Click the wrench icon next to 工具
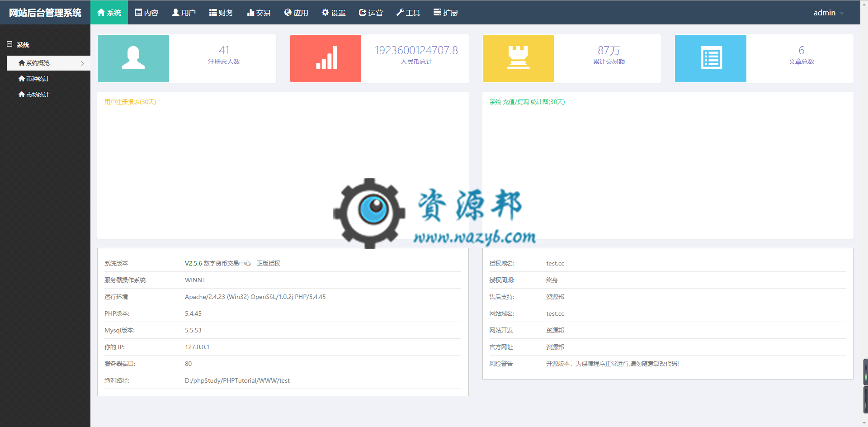The width and height of the screenshot is (868, 427). pyautogui.click(x=400, y=12)
